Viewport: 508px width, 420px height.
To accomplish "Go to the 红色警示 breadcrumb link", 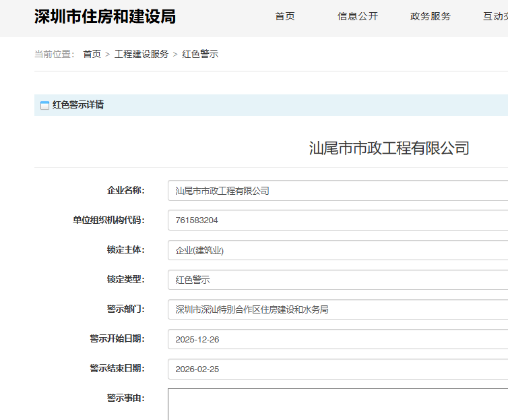I will coord(200,54).
